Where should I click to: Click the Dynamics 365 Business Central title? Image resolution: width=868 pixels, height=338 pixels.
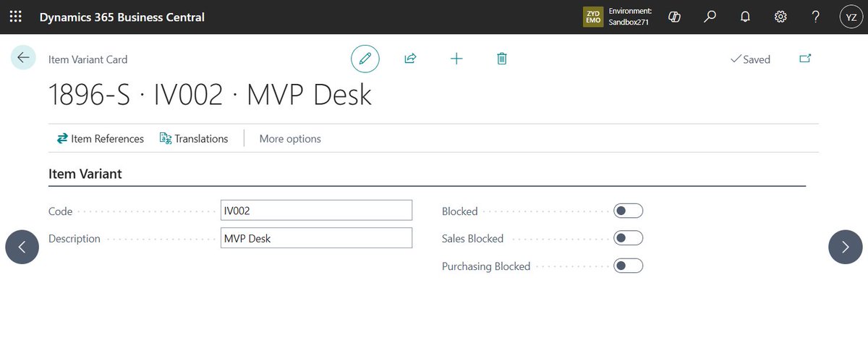click(x=122, y=17)
